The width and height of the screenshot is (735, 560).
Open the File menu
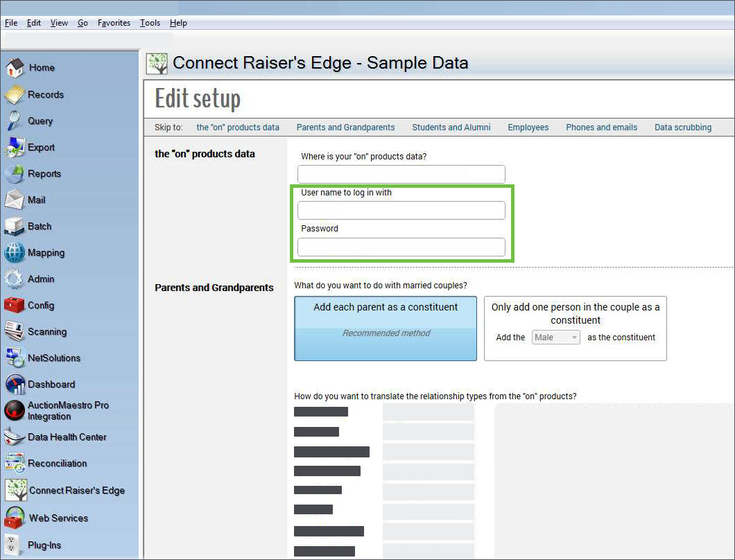11,22
